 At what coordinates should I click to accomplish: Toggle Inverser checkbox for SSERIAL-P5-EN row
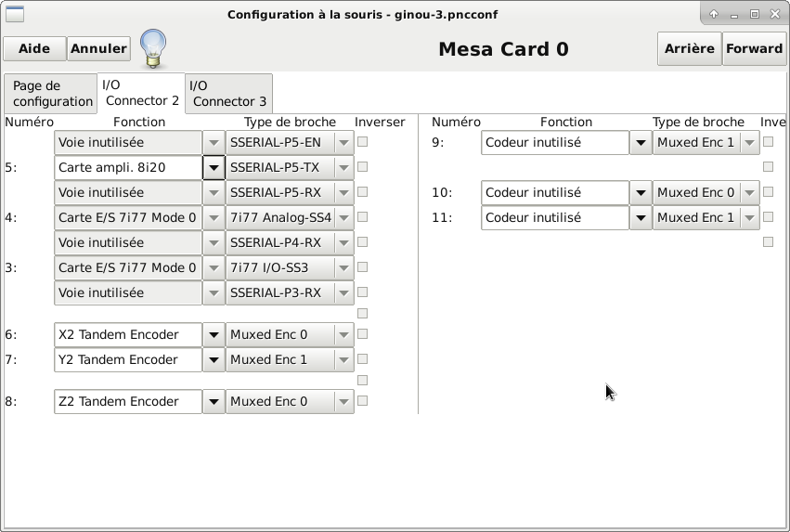click(362, 142)
